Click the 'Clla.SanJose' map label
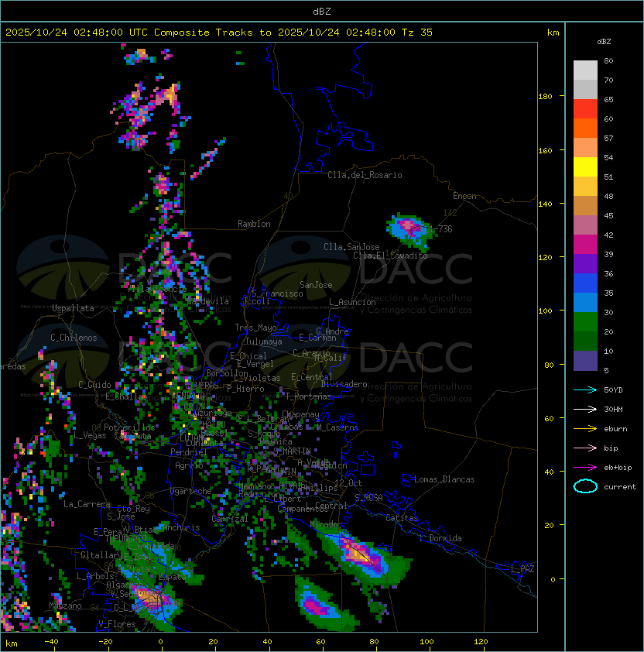The image size is (644, 652). pos(351,247)
